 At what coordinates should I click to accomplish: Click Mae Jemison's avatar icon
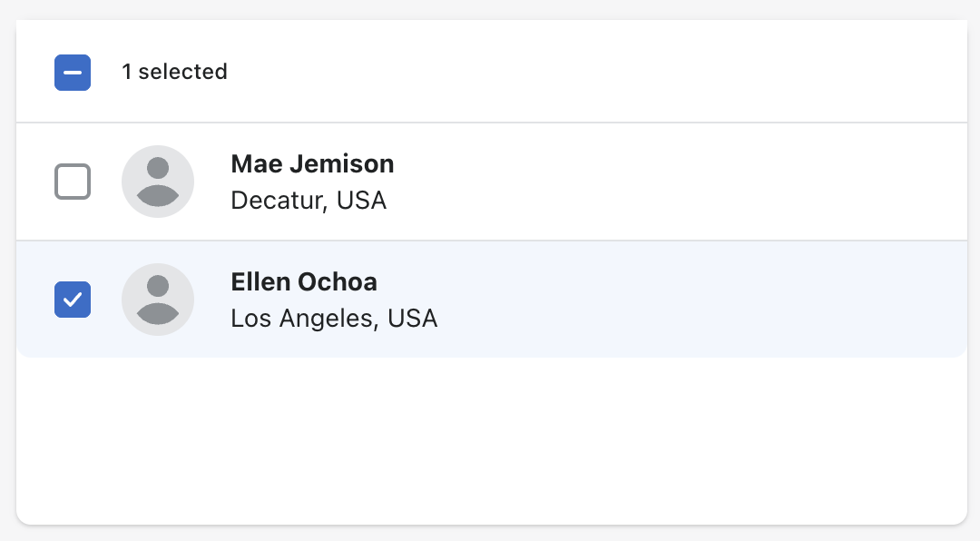tap(158, 182)
